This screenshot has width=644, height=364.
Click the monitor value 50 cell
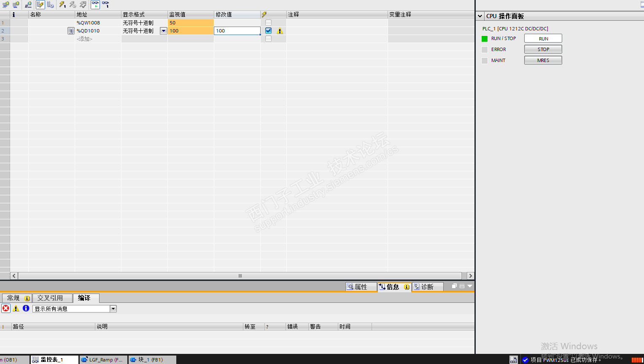pos(191,23)
